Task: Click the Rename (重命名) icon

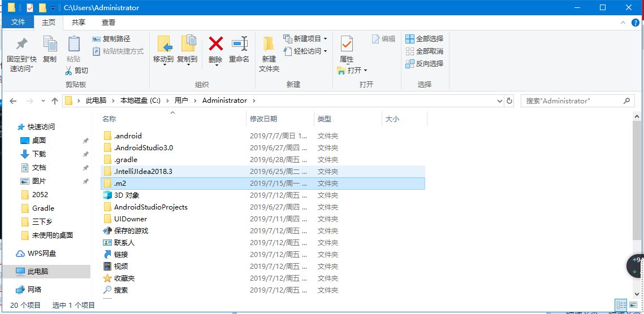Action: click(x=239, y=43)
